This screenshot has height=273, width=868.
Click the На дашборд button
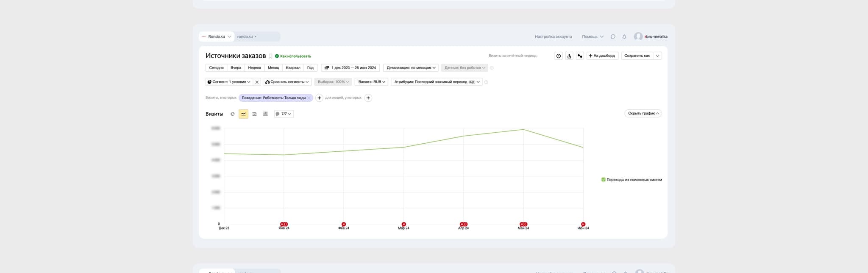(x=602, y=56)
